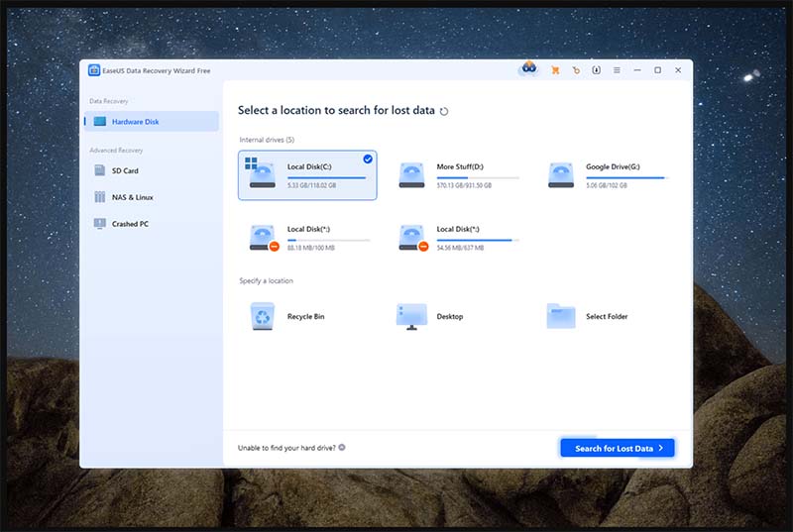Select the Desktop location label
Image resolution: width=793 pixels, height=532 pixels.
(450, 316)
